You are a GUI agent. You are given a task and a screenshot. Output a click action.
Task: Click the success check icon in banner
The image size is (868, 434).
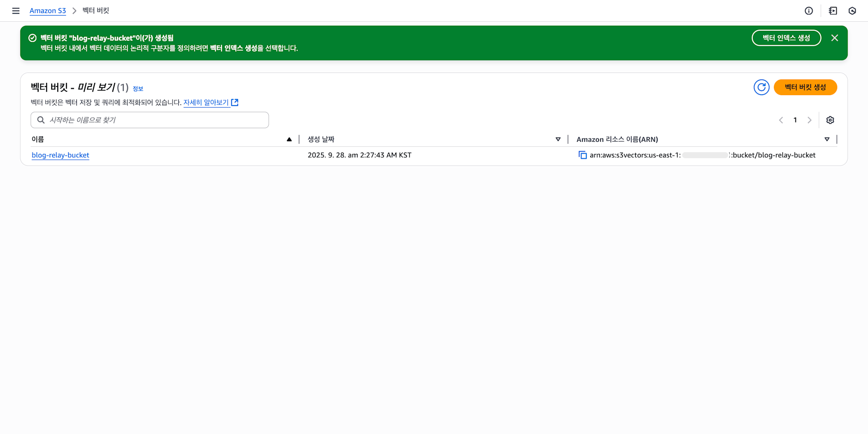[33, 38]
